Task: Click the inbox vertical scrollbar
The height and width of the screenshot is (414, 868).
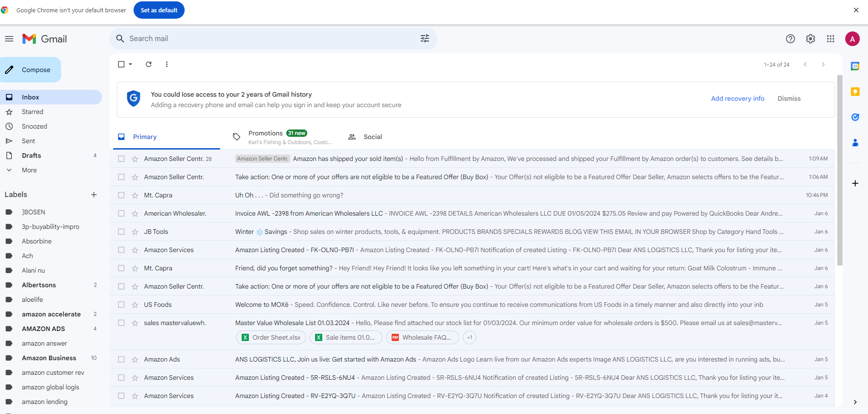Action: click(x=840, y=171)
